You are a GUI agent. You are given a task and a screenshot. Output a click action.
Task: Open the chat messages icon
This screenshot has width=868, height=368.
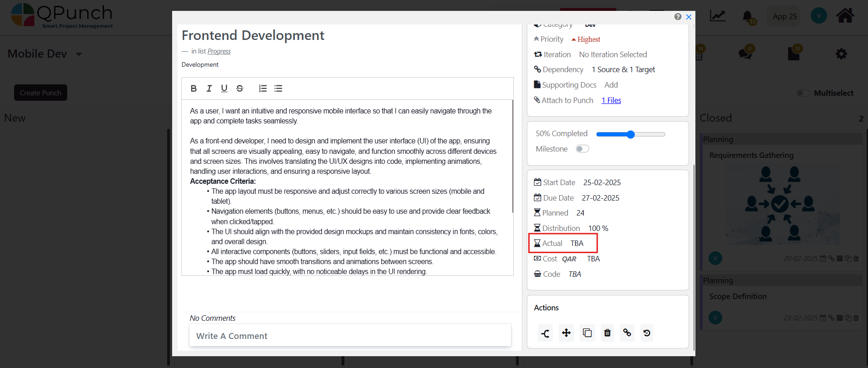coord(745,54)
